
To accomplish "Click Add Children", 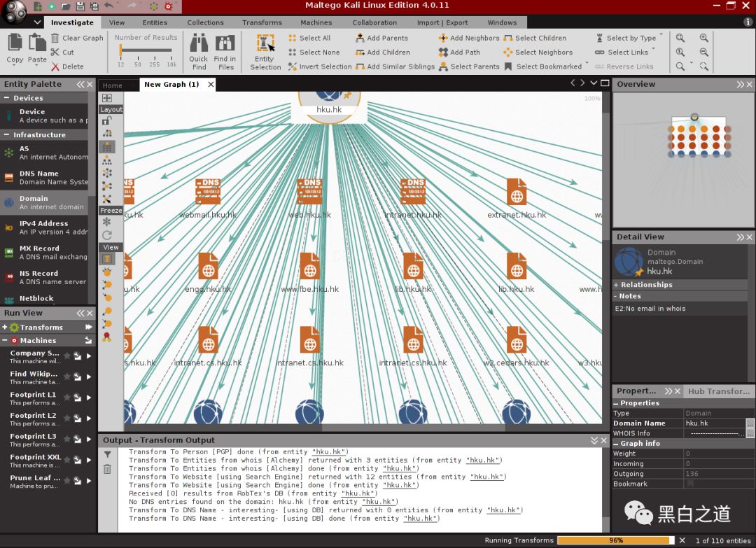I will tap(383, 52).
